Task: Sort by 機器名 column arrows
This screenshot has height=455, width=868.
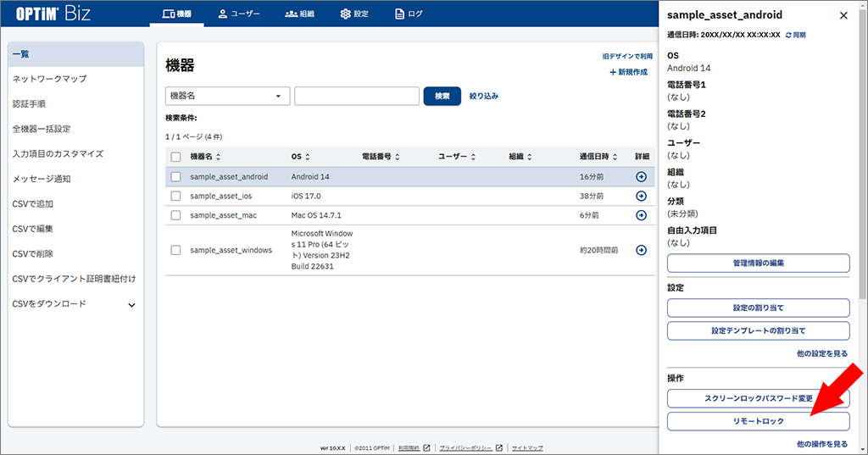Action: click(x=218, y=158)
